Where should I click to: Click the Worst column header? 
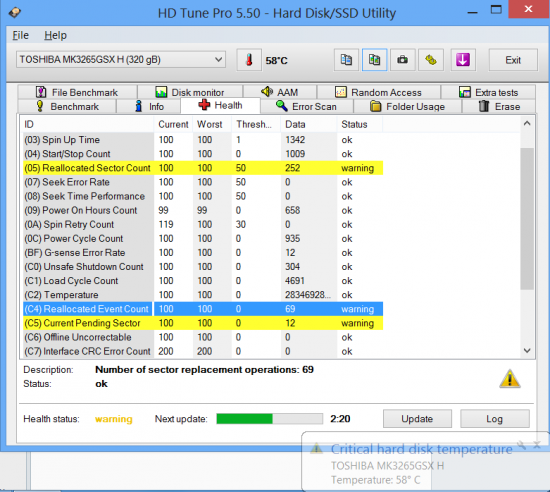click(x=212, y=124)
